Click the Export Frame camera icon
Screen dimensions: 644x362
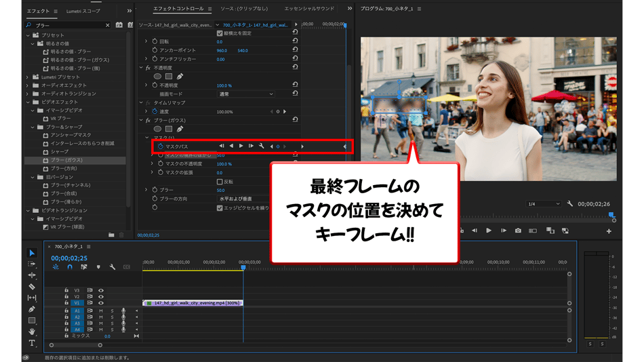coord(518,230)
